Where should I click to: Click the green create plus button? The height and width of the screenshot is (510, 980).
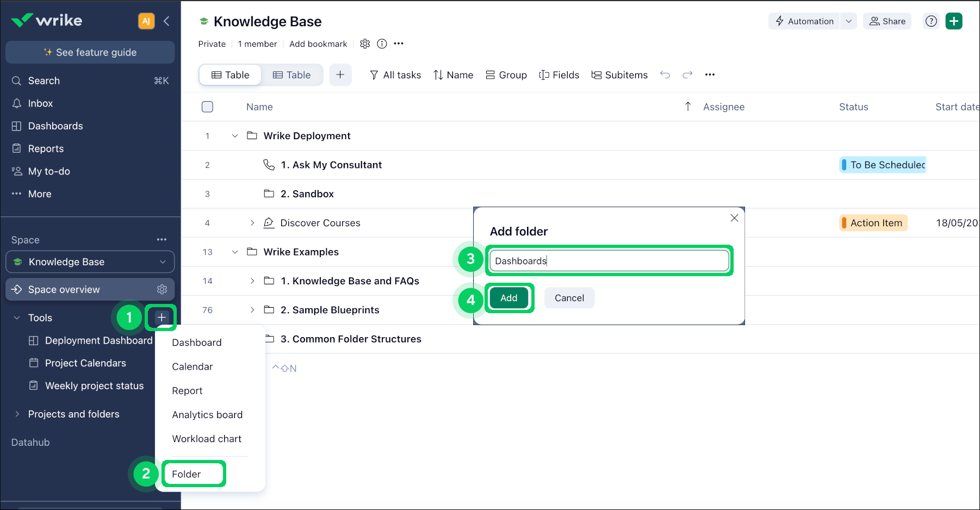coord(954,21)
